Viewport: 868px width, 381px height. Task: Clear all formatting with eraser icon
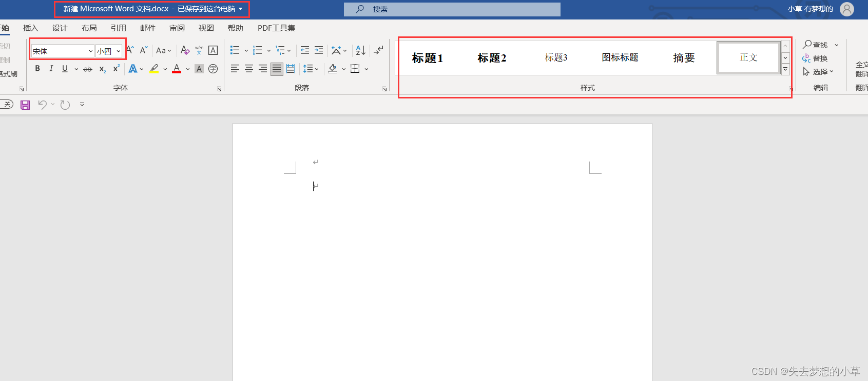185,50
